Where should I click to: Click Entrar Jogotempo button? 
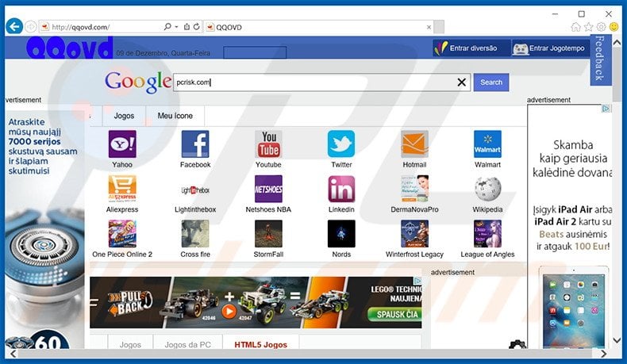click(551, 48)
